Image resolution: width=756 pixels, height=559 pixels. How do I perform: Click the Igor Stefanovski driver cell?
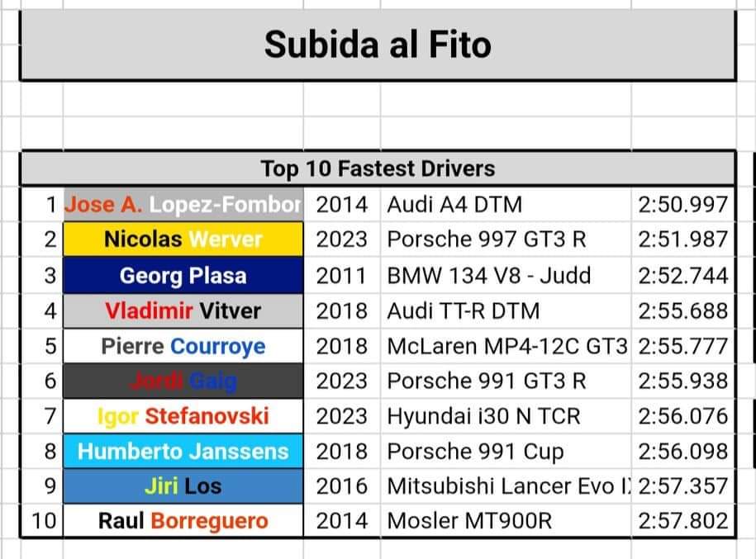point(183,416)
